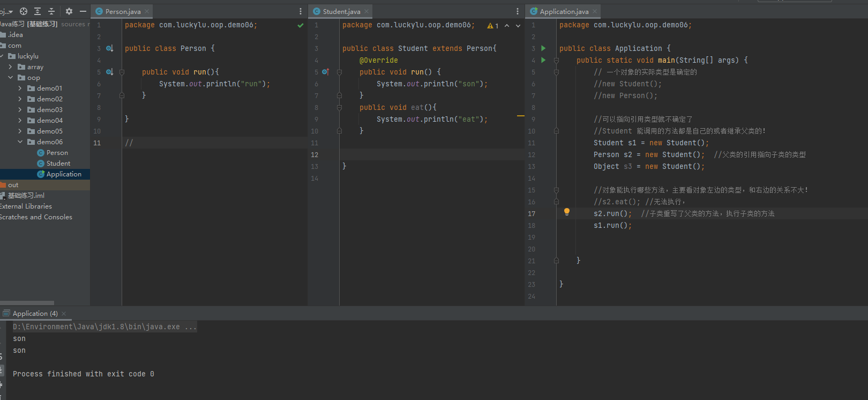The height and width of the screenshot is (400, 868).
Task: Open more options next to the Student.java tab
Action: (x=518, y=11)
